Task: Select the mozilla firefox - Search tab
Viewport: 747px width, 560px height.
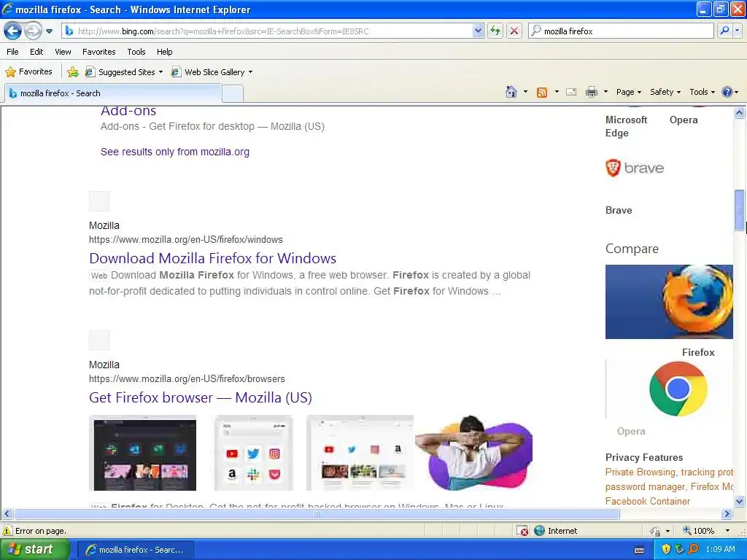Action: [x=113, y=93]
